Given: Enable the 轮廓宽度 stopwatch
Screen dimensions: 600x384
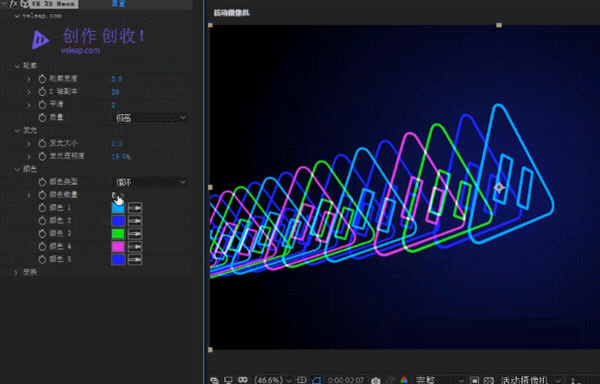Looking at the screenshot, I should click(42, 79).
